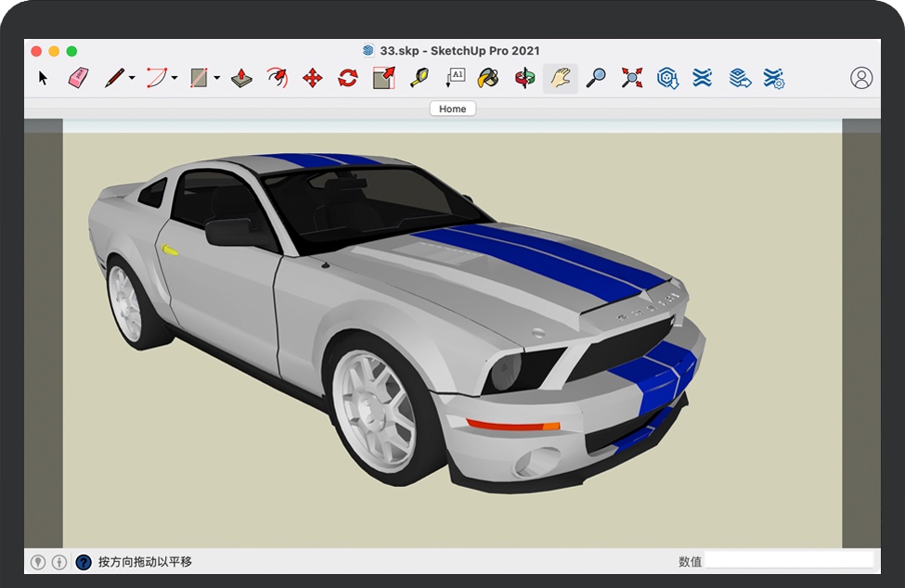This screenshot has width=905, height=588.
Task: Switch to the Home scene tab
Action: tap(452, 109)
